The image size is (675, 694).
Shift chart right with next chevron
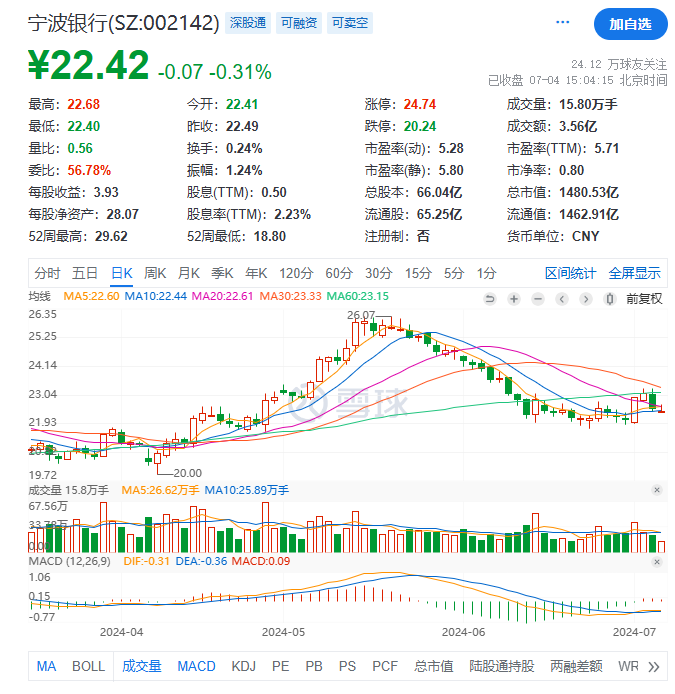[586, 299]
